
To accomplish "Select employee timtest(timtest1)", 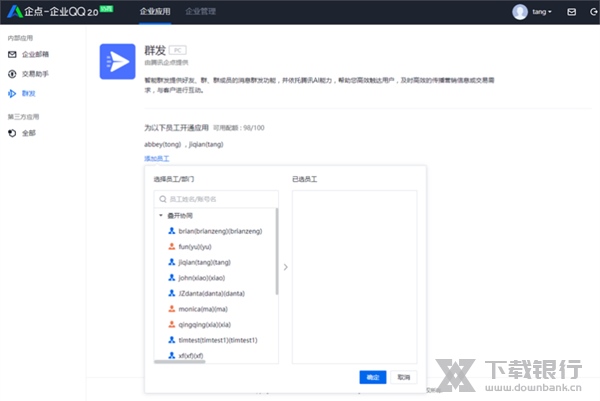I will point(218,340).
